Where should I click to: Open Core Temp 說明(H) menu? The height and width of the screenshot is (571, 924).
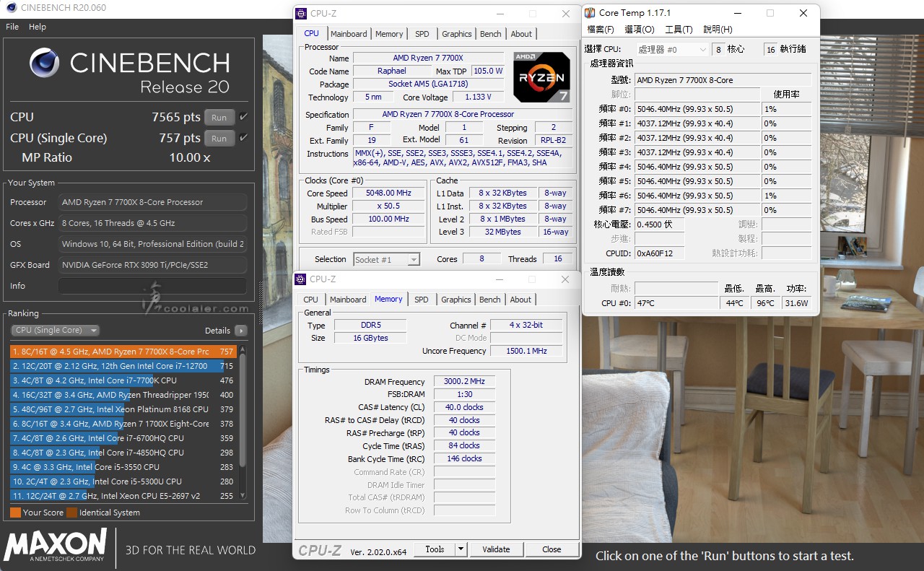click(718, 30)
